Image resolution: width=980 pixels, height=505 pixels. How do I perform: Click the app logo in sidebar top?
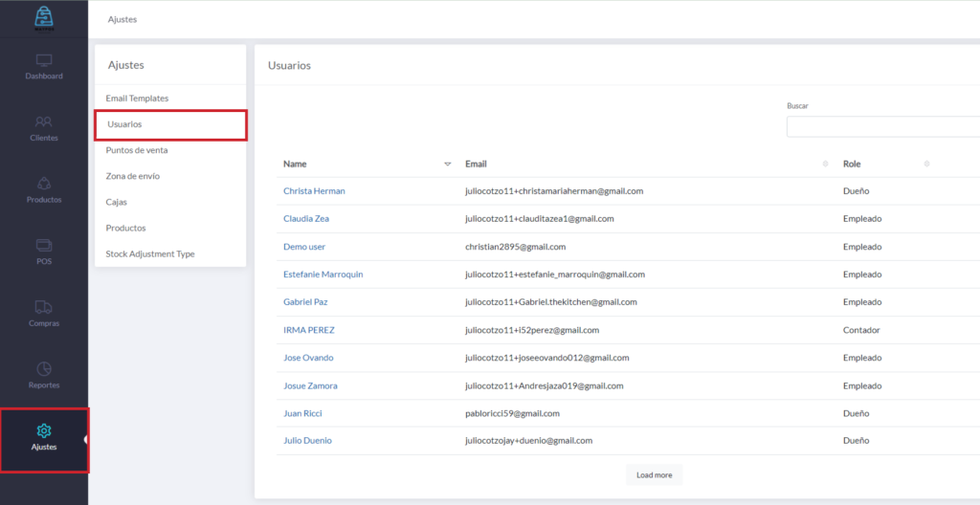(x=44, y=17)
